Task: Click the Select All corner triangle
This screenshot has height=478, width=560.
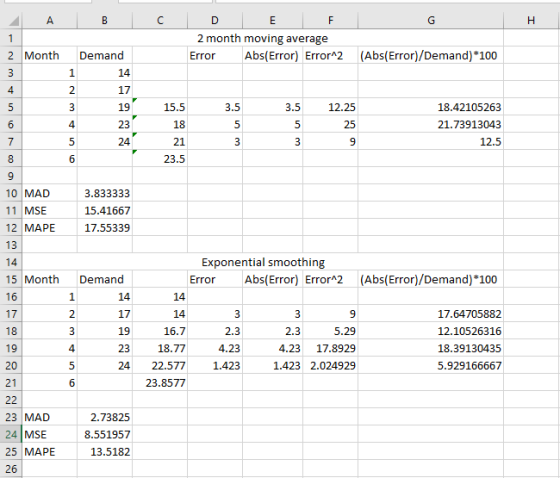Action: tap(14, 21)
